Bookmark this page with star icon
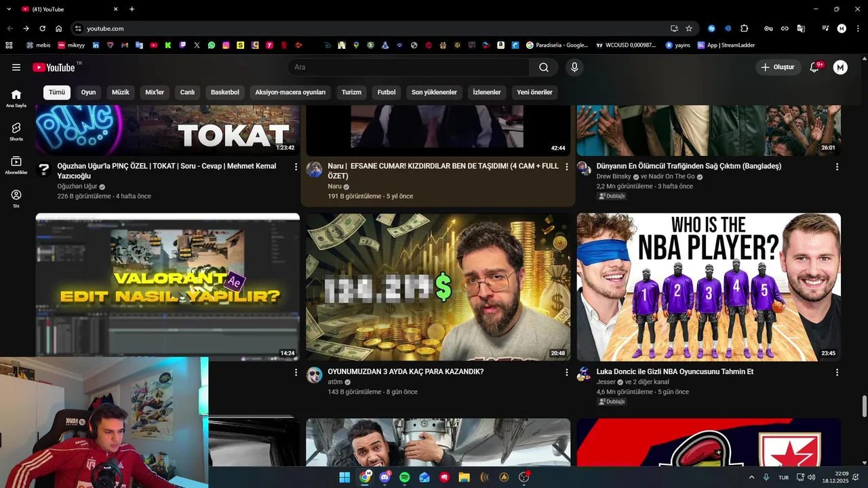 (x=689, y=28)
